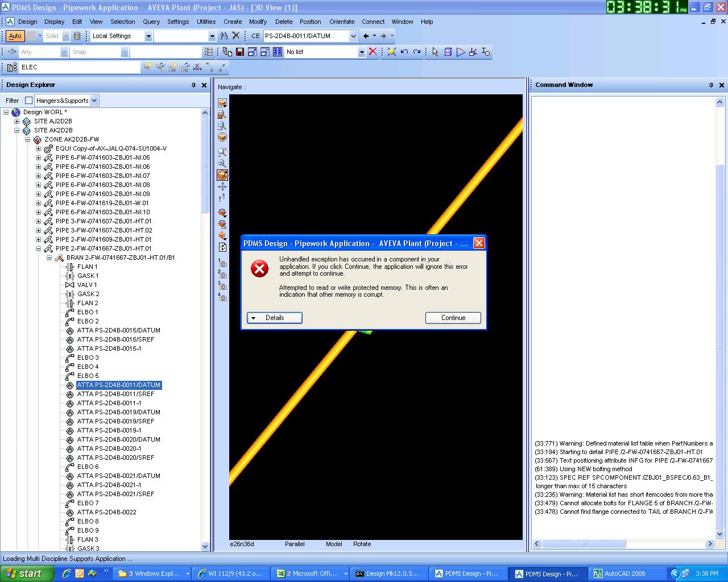728x582 pixels.
Task: Collapse ZONE AK2D2B-FW tree node
Action: 27,139
